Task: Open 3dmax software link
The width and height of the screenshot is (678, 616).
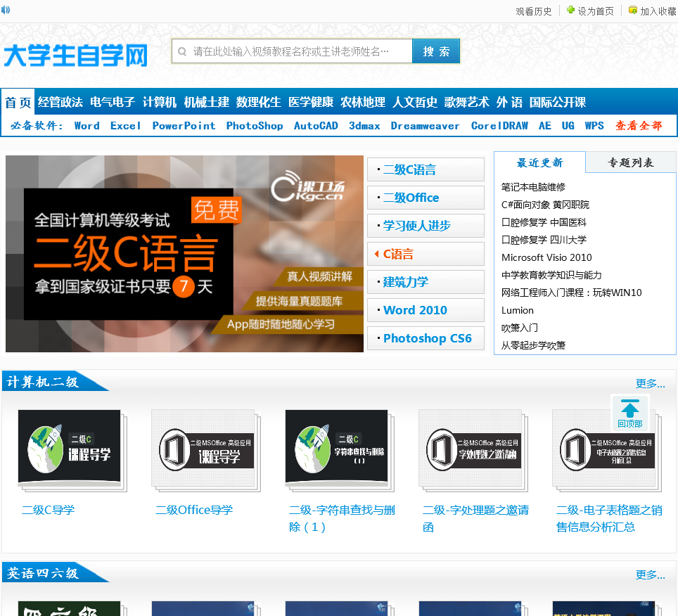Action: click(364, 126)
